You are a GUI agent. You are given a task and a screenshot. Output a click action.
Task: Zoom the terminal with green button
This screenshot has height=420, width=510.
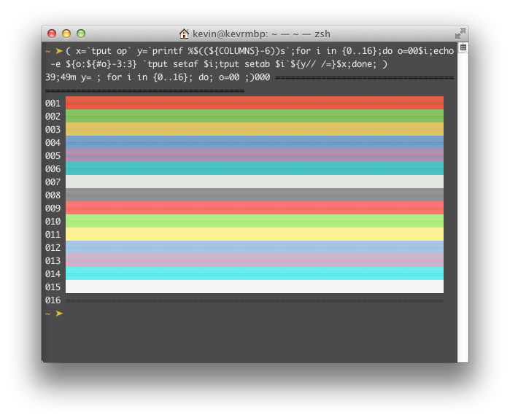(x=81, y=34)
